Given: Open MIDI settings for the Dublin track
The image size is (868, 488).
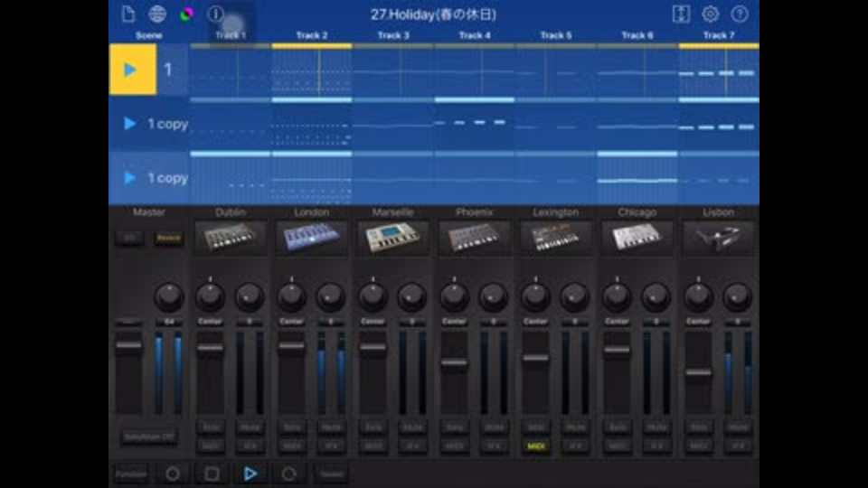Looking at the screenshot, I should [211, 446].
